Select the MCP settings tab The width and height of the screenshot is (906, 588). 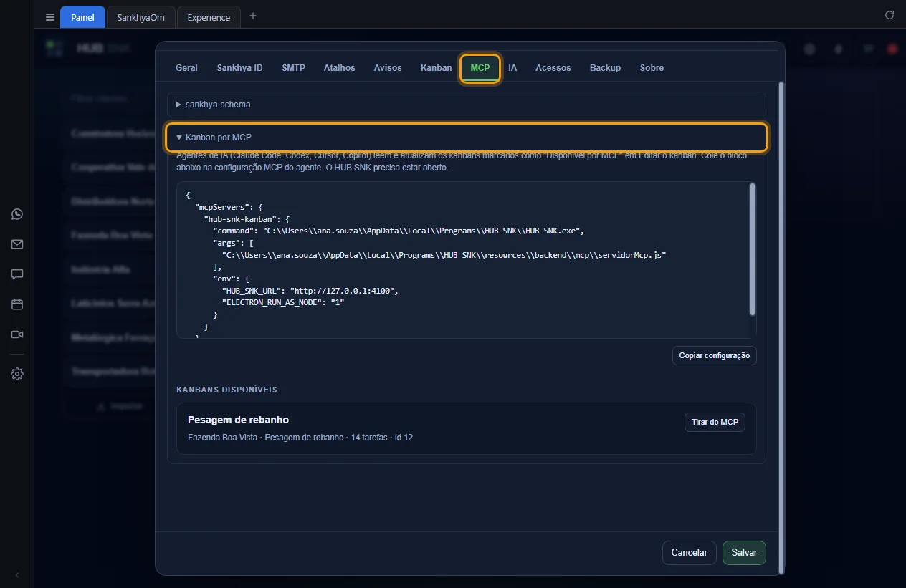(x=480, y=68)
